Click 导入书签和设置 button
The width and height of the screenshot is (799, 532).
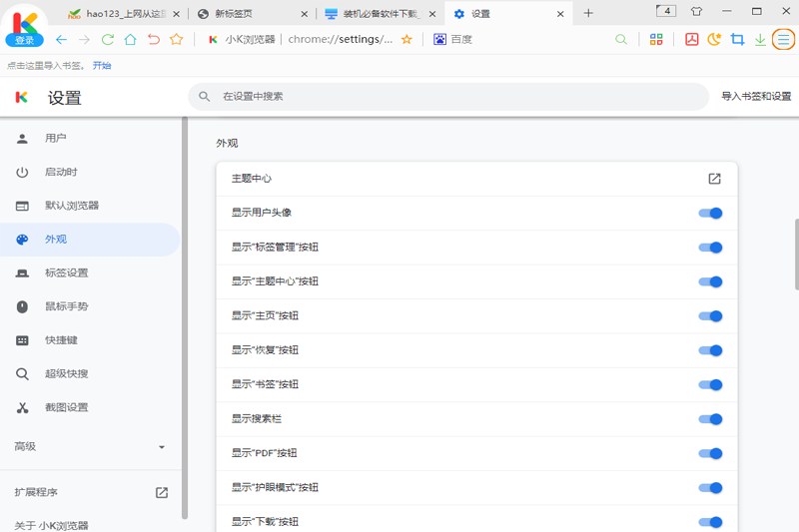pyautogui.click(x=756, y=96)
